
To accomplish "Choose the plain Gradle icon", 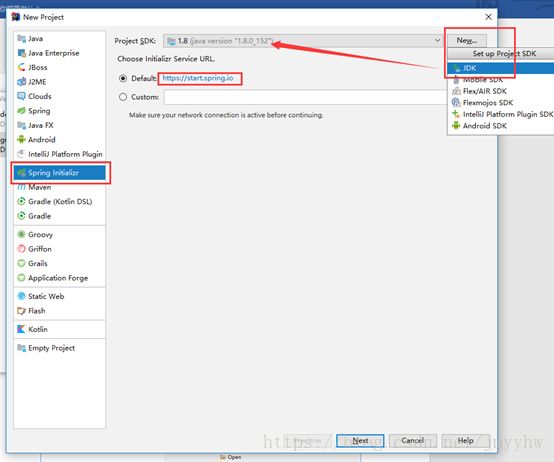I will (x=22, y=216).
